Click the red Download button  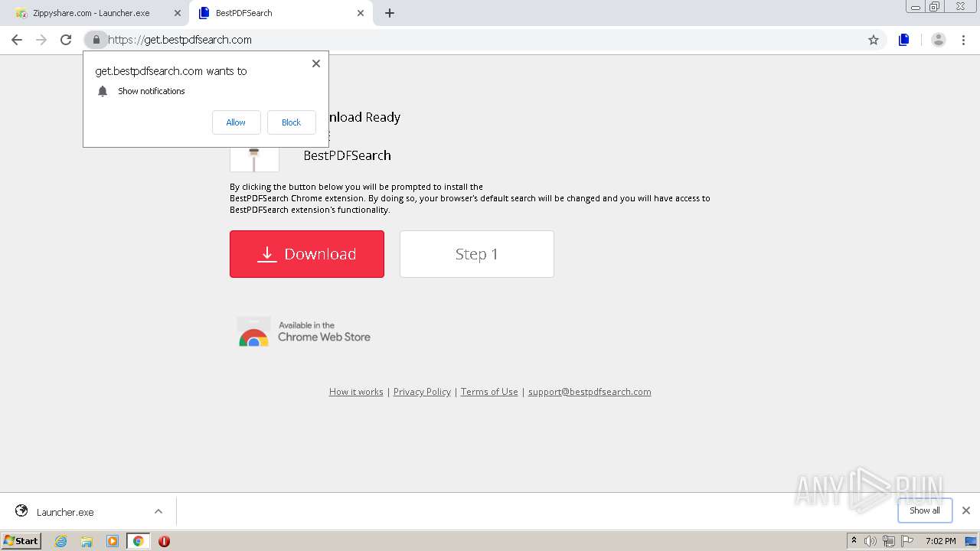[x=307, y=254]
